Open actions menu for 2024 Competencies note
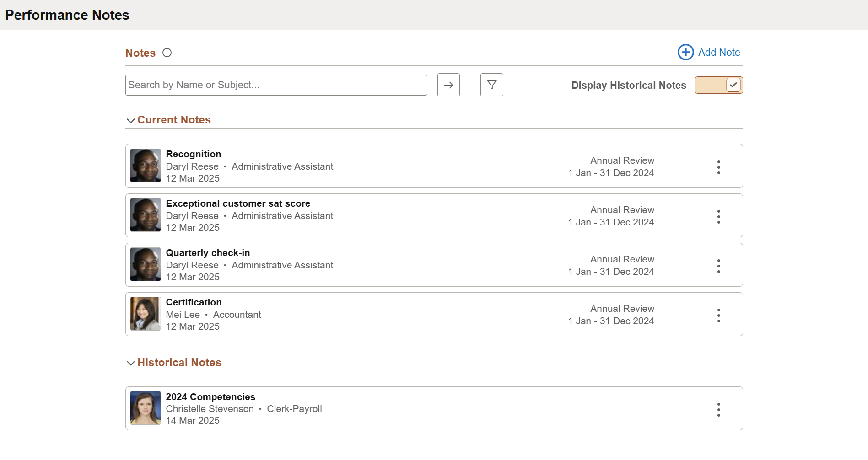Screen dimensions: 868x460 [719, 410]
